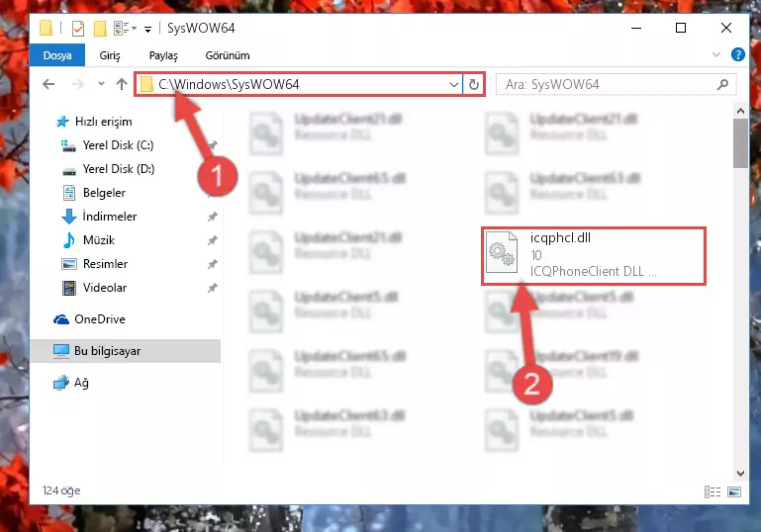Open İndirmeler folder in sidebar
This screenshot has width=761, height=532.
110,217
